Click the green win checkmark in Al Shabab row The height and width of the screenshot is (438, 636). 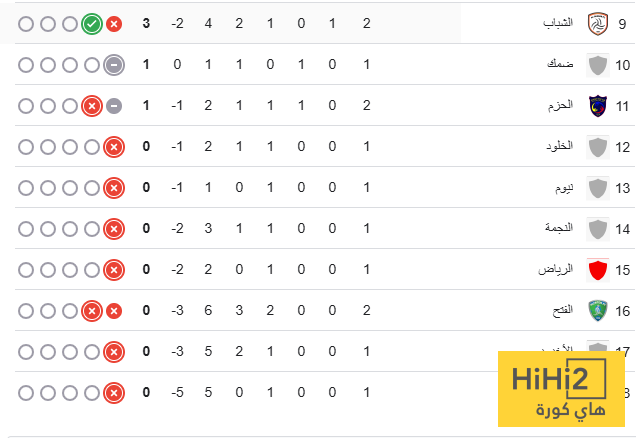[92, 23]
